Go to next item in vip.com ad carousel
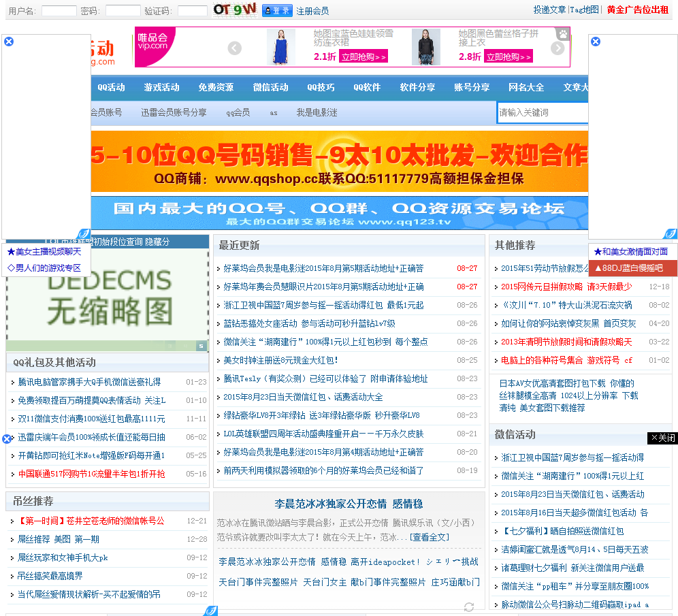The width and height of the screenshot is (678, 616). coord(558,48)
